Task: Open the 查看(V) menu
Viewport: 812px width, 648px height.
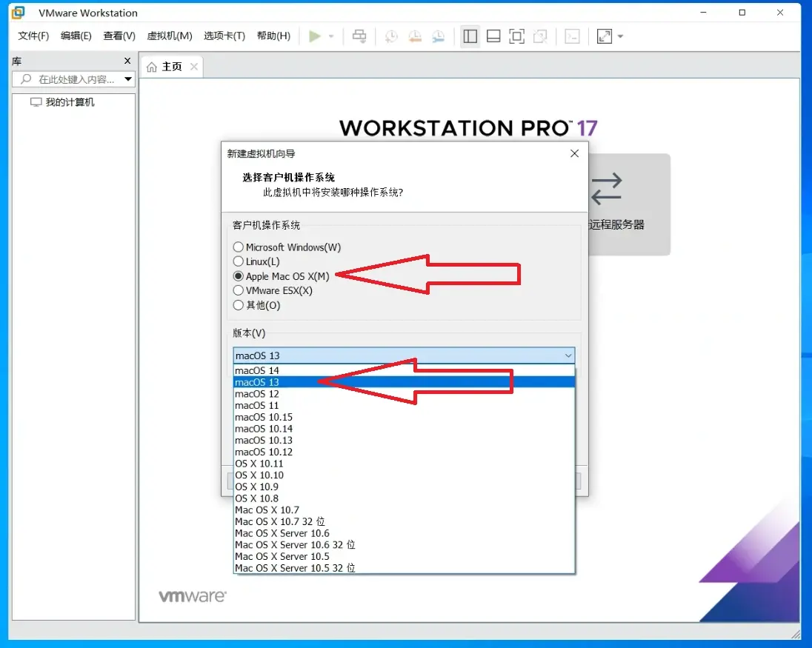Action: [119, 36]
